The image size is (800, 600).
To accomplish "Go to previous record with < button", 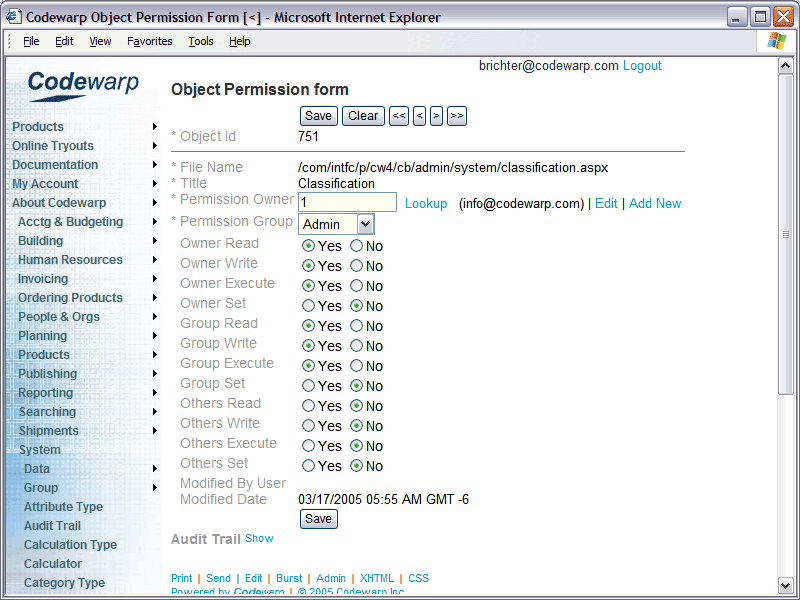I will [x=419, y=116].
